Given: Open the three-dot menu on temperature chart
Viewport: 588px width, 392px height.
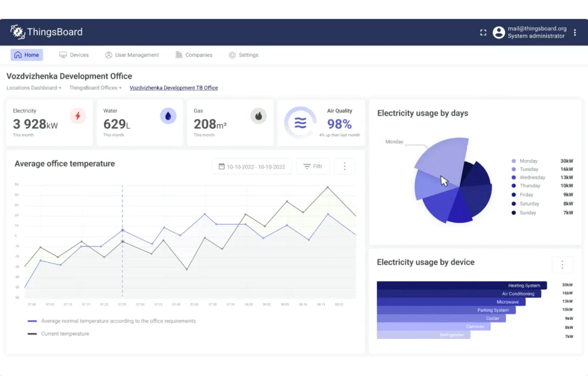Looking at the screenshot, I should pos(344,166).
